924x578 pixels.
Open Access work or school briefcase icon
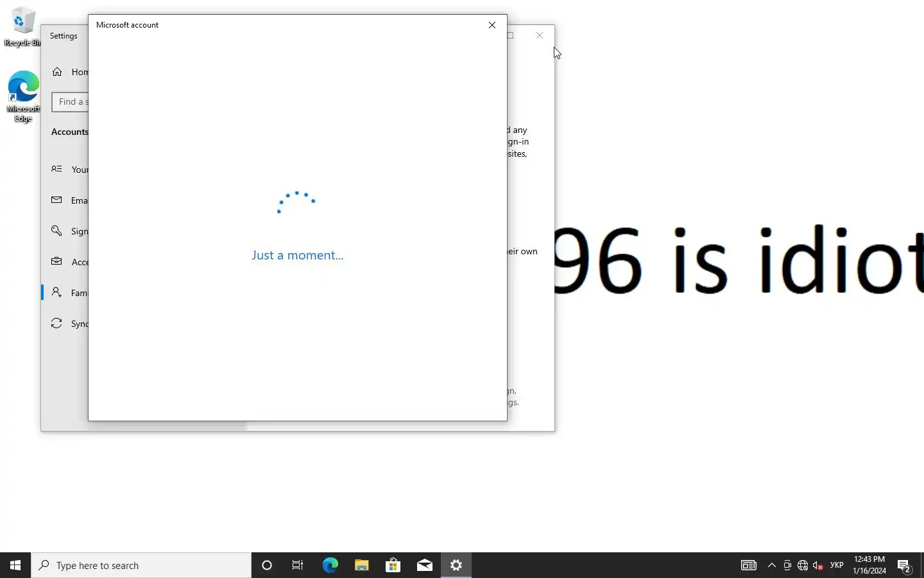[x=57, y=261]
